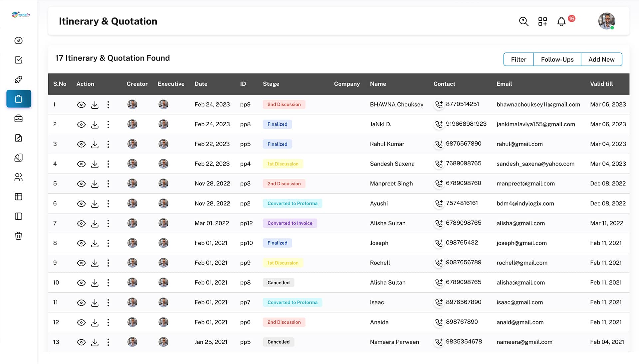
Task: Open more options menu for Joseph row
Action: [x=108, y=243]
